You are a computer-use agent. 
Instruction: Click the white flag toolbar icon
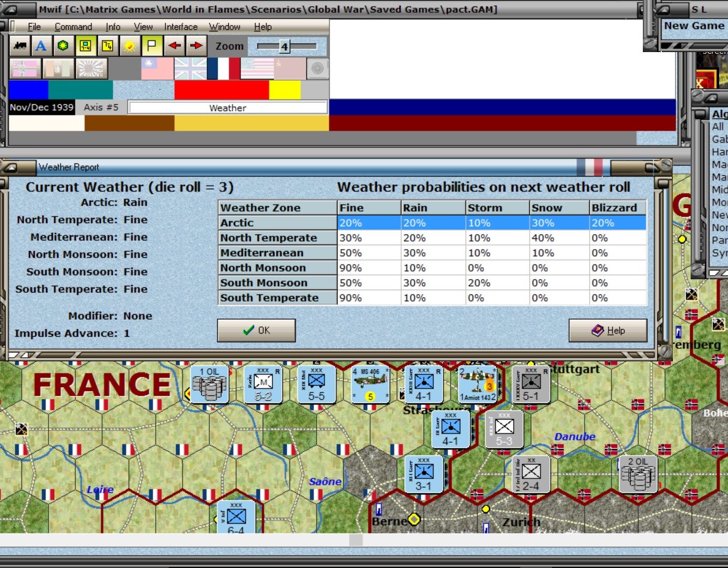(151, 46)
